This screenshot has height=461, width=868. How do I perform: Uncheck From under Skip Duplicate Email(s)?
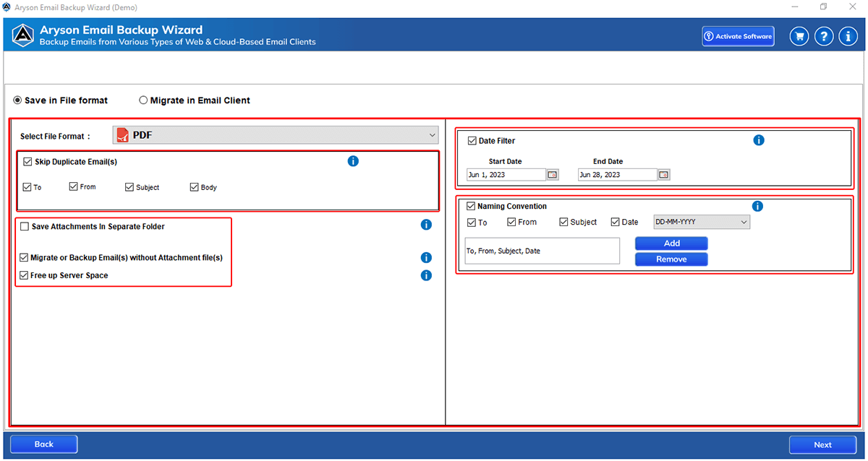pyautogui.click(x=74, y=186)
